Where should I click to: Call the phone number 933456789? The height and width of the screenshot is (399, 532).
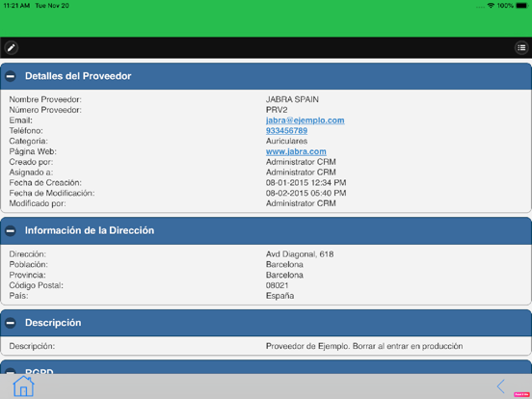coord(286,131)
